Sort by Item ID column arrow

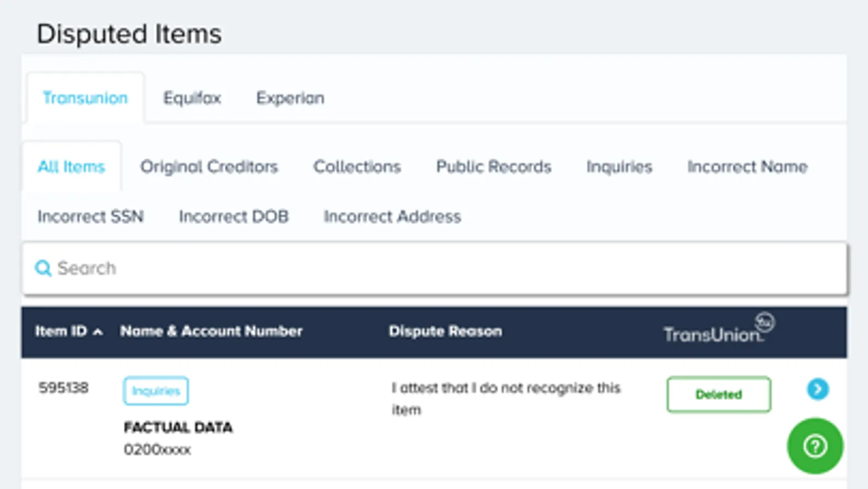[x=98, y=331]
